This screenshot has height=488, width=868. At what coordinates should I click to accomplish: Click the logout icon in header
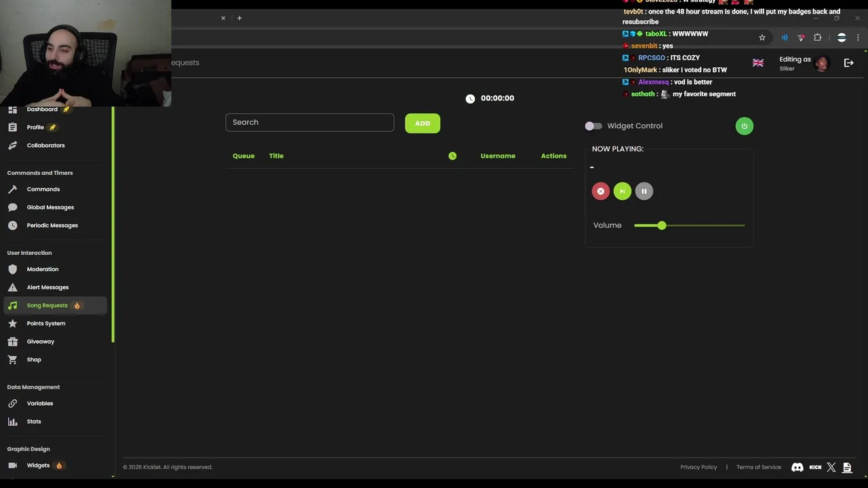click(x=848, y=63)
